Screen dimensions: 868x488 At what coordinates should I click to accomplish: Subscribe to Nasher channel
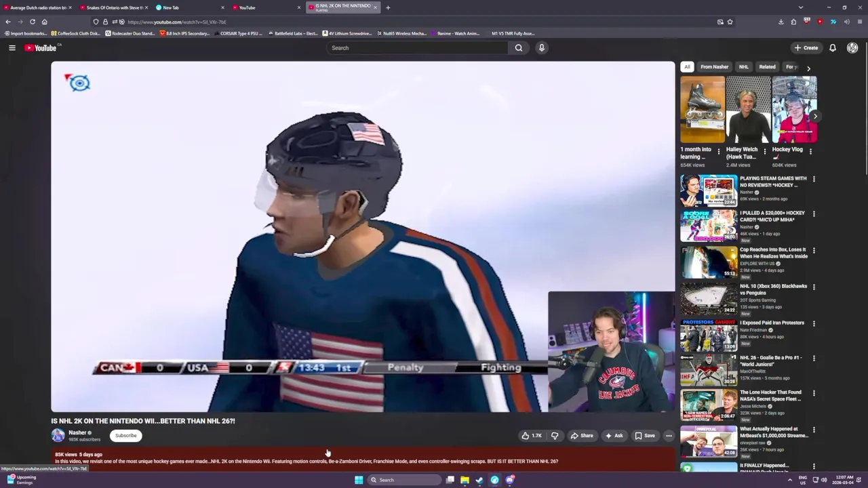(x=125, y=436)
